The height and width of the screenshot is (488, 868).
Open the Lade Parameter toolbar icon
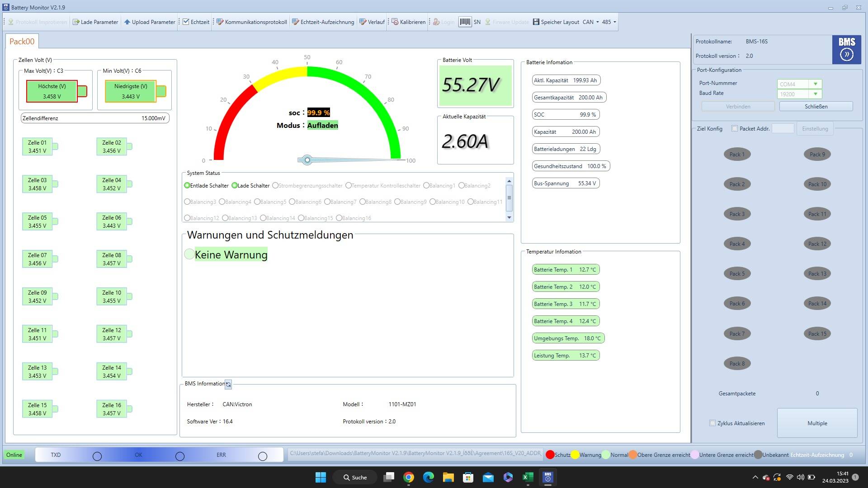[x=76, y=22]
